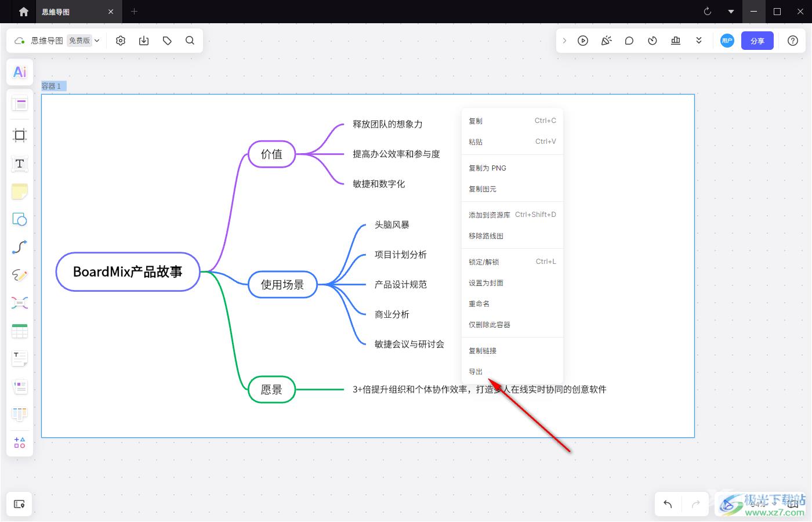
Task: Go to home screen icon
Action: coord(24,12)
